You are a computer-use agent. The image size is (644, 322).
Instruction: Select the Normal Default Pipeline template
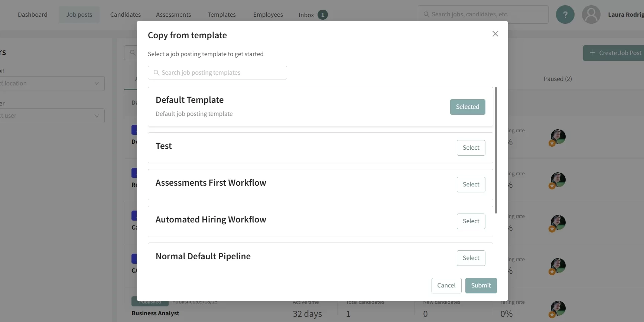tap(471, 258)
